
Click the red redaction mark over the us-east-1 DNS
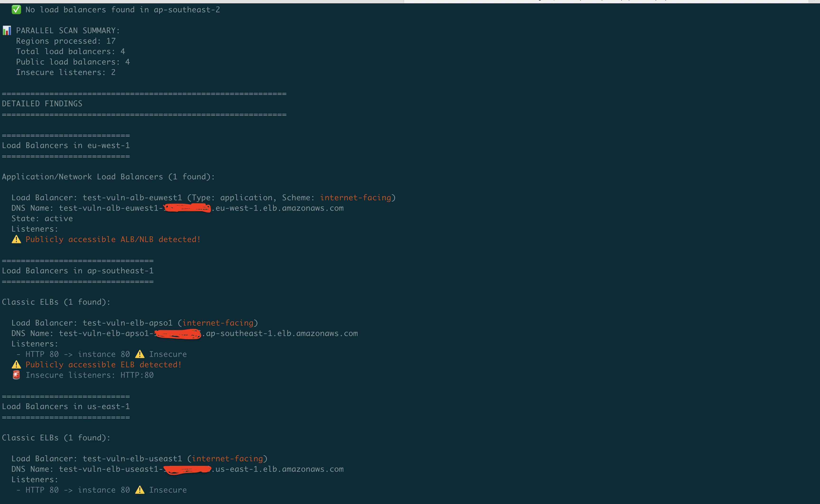(x=187, y=469)
